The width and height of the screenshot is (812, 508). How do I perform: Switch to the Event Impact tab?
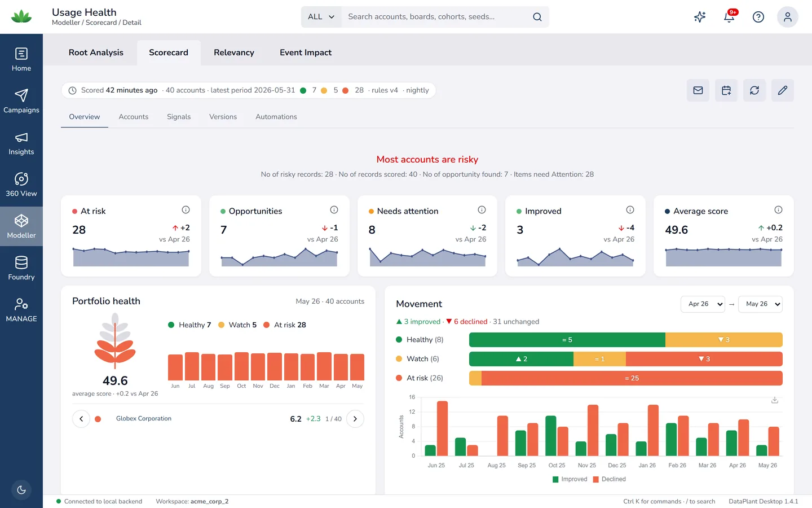coord(306,52)
